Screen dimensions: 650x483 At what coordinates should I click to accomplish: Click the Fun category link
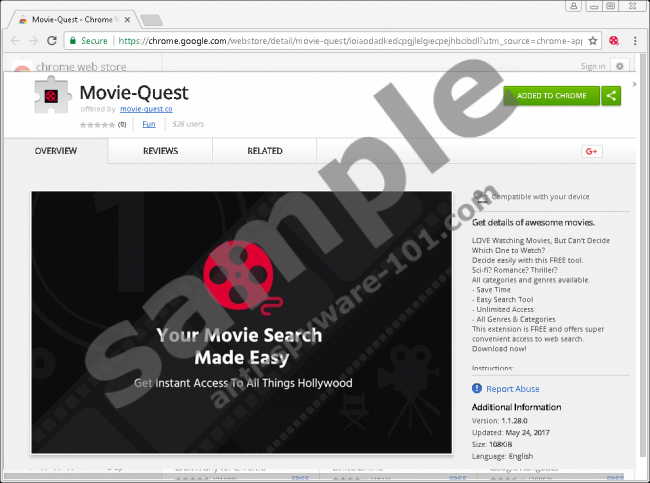pos(148,124)
